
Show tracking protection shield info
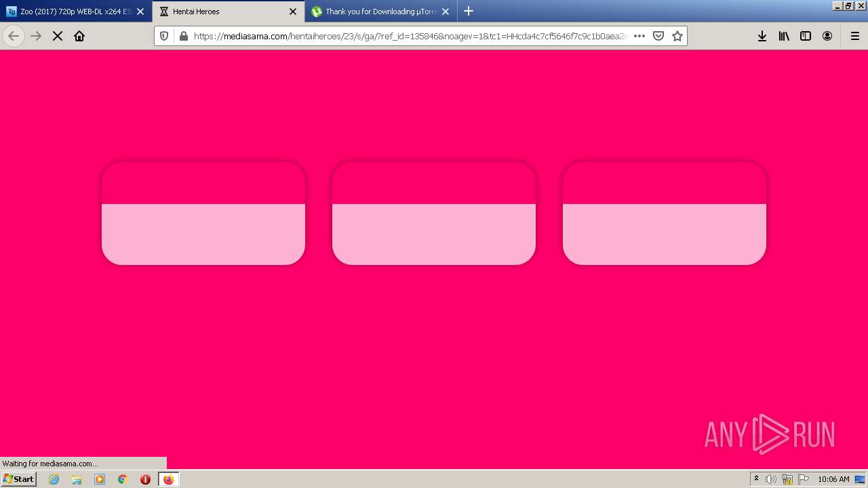coord(164,36)
